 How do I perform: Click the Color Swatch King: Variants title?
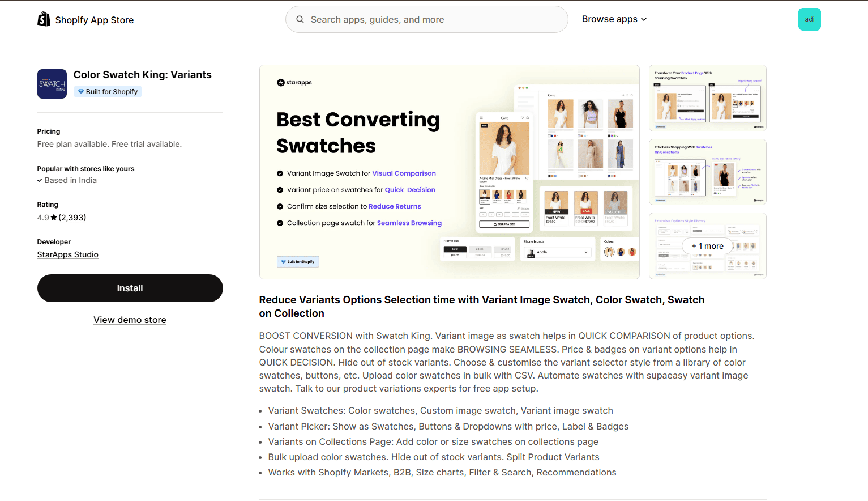click(143, 75)
